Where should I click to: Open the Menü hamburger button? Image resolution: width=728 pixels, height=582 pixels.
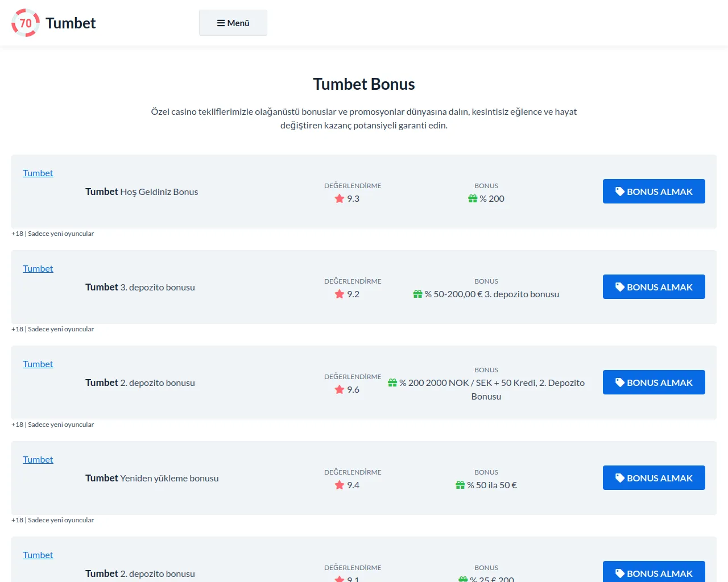[x=233, y=23]
